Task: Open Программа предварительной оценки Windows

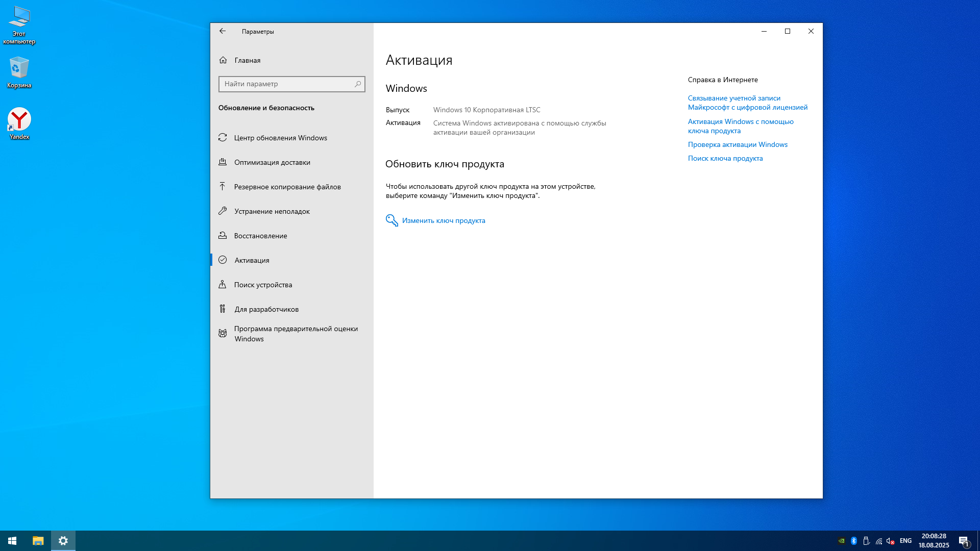Action: [296, 334]
